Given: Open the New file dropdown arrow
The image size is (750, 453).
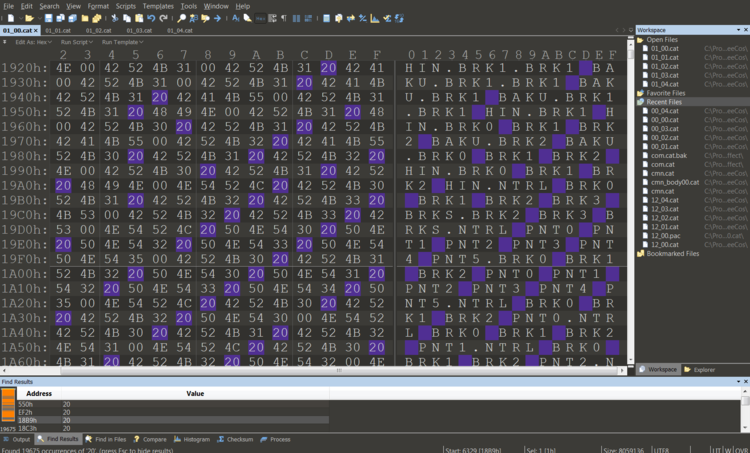Looking at the screenshot, I should [20, 18].
